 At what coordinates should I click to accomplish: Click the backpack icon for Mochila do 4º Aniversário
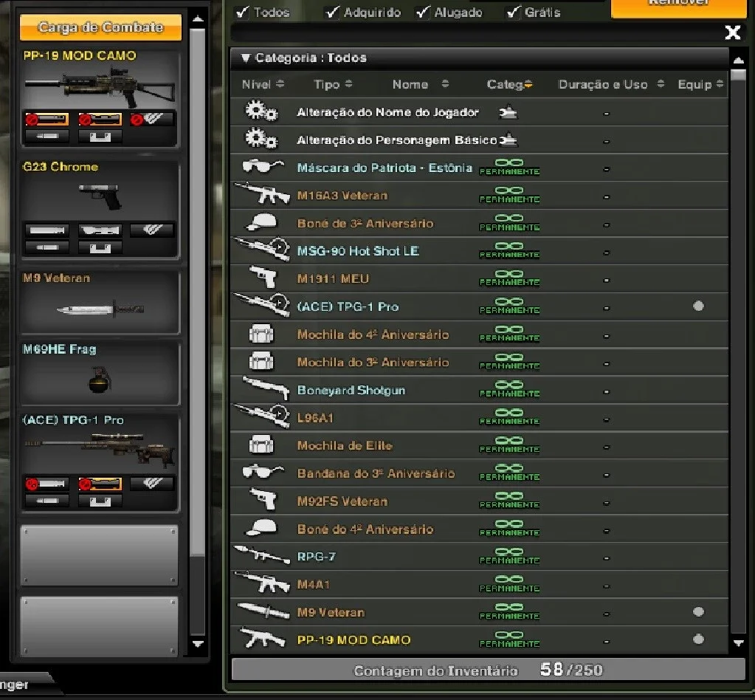(261, 333)
